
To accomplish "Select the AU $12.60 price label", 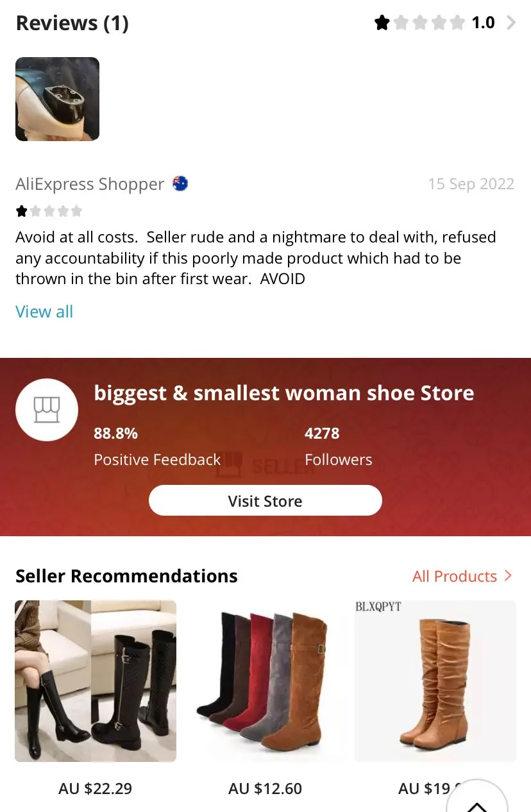I will tap(265, 788).
